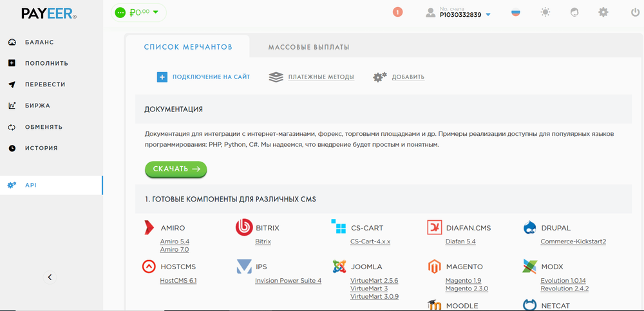Expand account number P1030332839 dropdown
The image size is (644, 311).
click(x=488, y=15)
